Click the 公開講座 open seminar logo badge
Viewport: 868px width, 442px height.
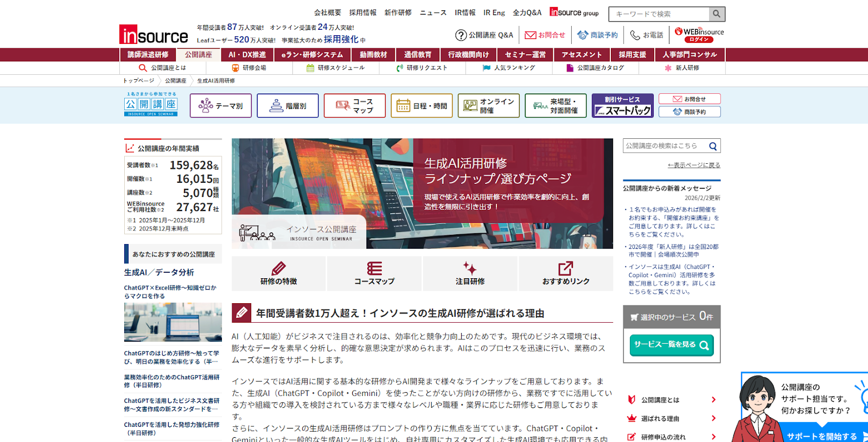click(x=151, y=104)
